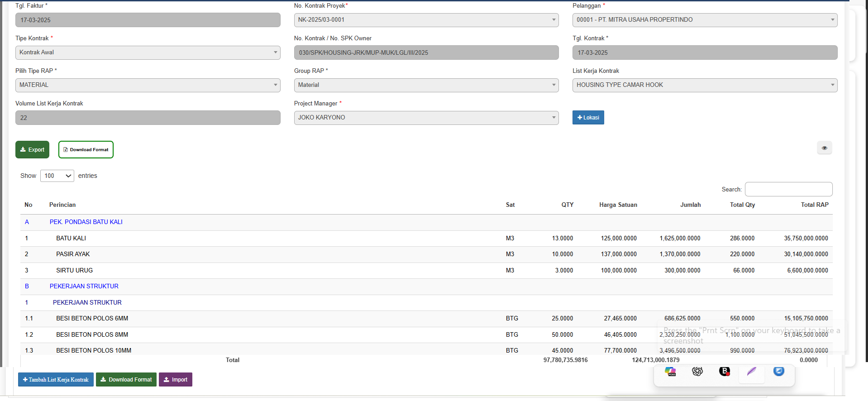
Task: Open the Project Manager dropdown
Action: coord(426,118)
